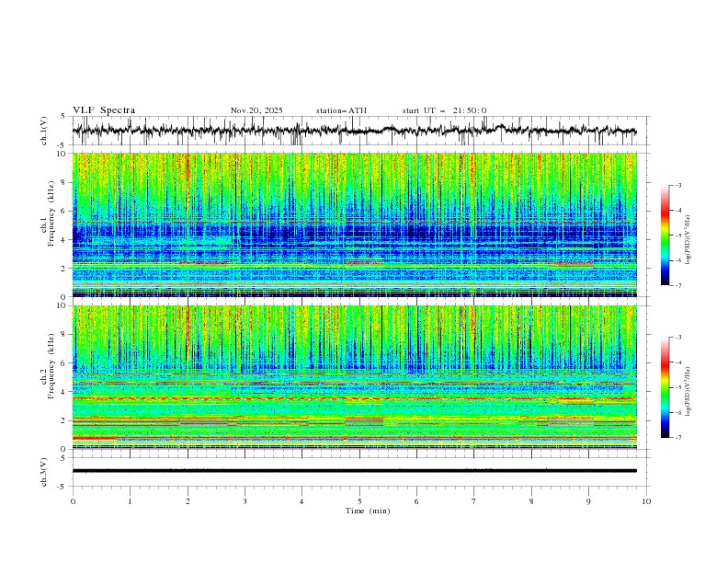The height and width of the screenshot is (563, 728).
Task: Click the ch.2 spectrogram color scale bar
Action: pyautogui.click(x=665, y=387)
